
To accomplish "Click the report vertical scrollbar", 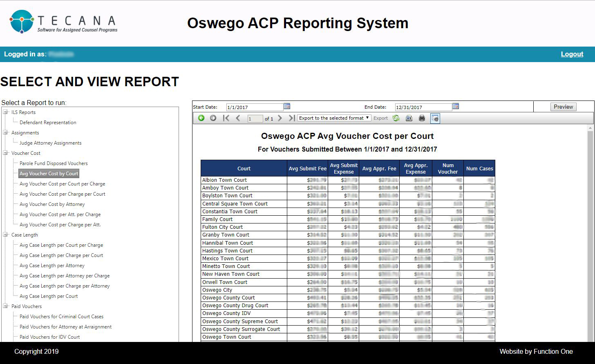I will pyautogui.click(x=591, y=233).
